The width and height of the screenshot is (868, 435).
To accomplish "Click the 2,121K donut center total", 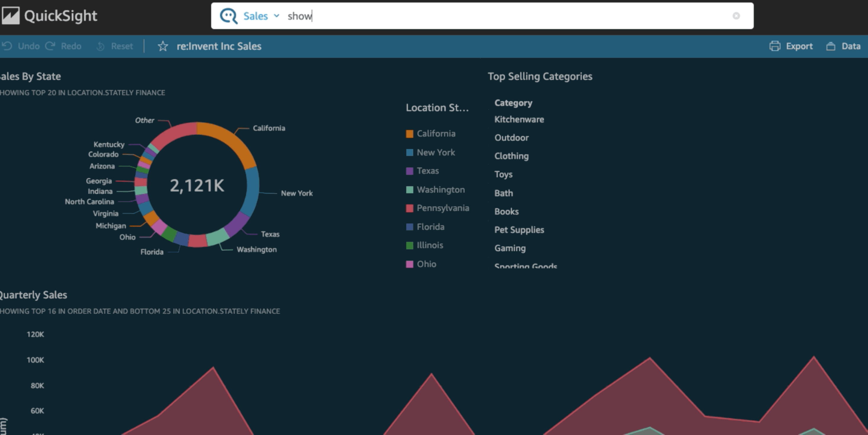I will point(197,186).
